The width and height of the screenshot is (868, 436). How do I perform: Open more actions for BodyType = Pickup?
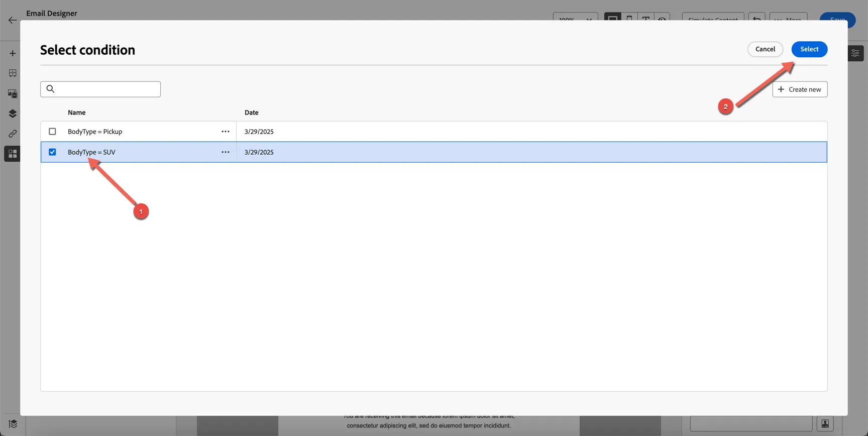(226, 132)
